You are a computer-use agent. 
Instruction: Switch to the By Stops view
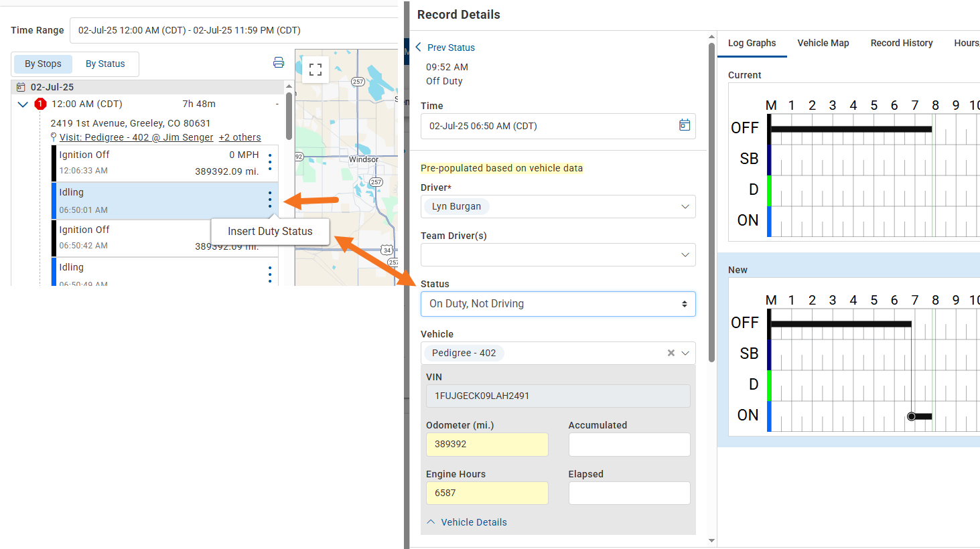[x=43, y=64]
